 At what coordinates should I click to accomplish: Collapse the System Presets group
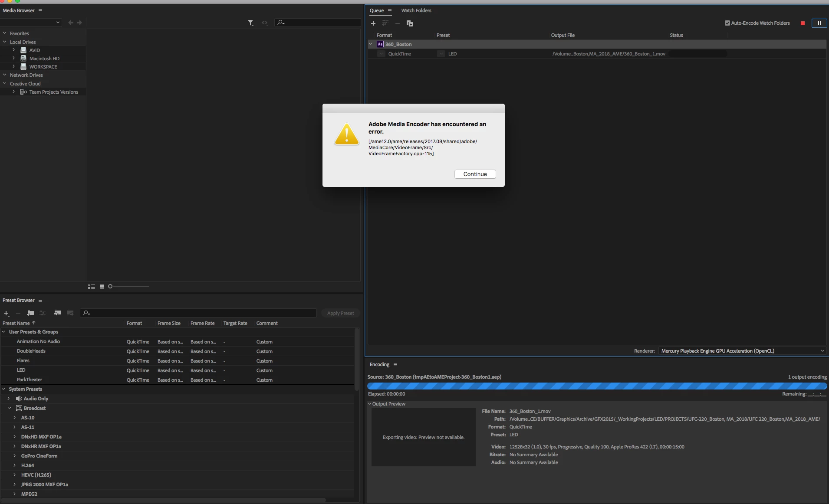click(x=4, y=389)
